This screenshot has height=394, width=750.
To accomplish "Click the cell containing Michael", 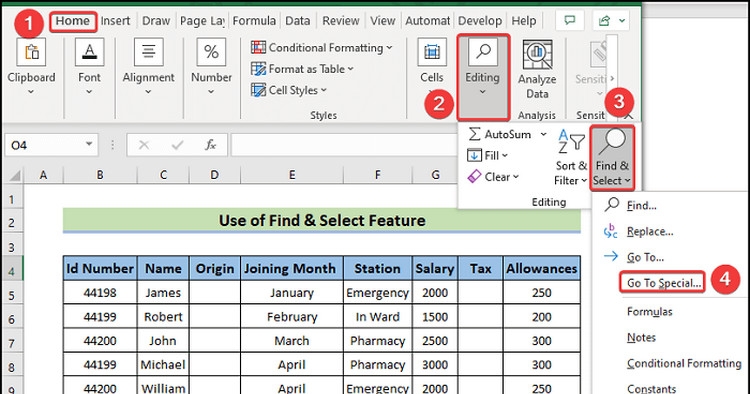I will pyautogui.click(x=163, y=364).
